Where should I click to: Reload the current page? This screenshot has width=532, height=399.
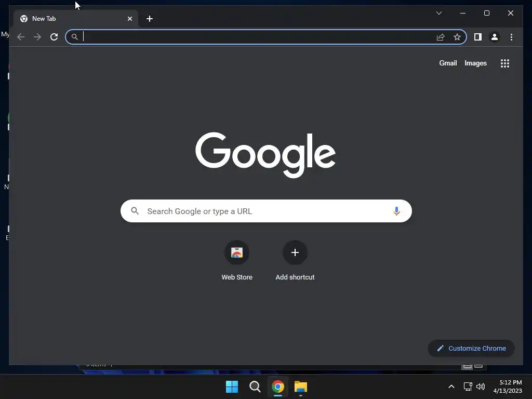click(x=54, y=37)
